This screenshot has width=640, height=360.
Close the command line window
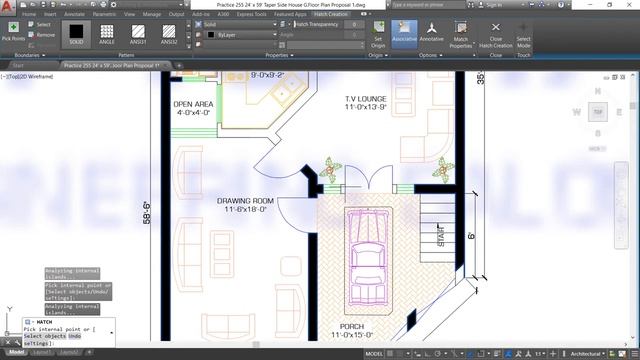8,343
